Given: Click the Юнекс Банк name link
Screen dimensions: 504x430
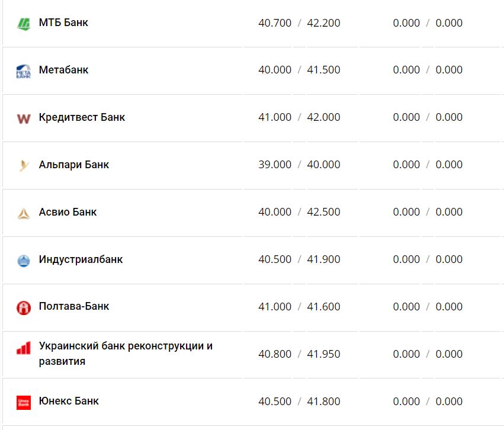Looking at the screenshot, I should 69,401.
